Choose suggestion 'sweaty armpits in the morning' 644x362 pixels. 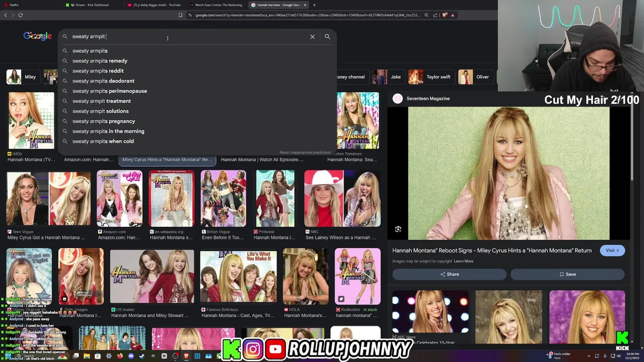click(197, 131)
